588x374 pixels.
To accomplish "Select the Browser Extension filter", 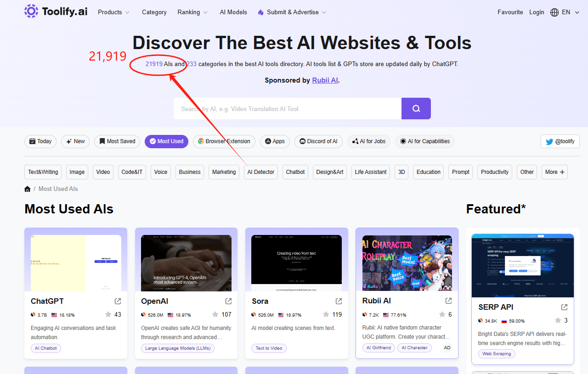I will [224, 141].
